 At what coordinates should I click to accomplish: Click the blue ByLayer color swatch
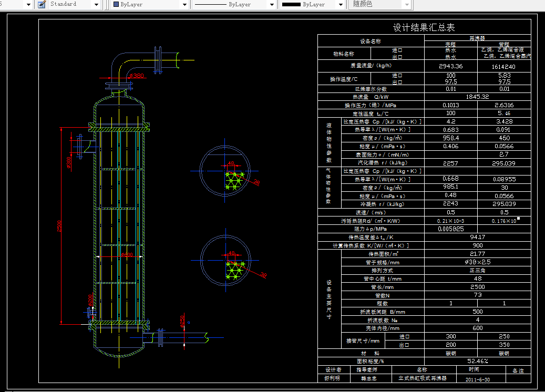pyautogui.click(x=117, y=5)
